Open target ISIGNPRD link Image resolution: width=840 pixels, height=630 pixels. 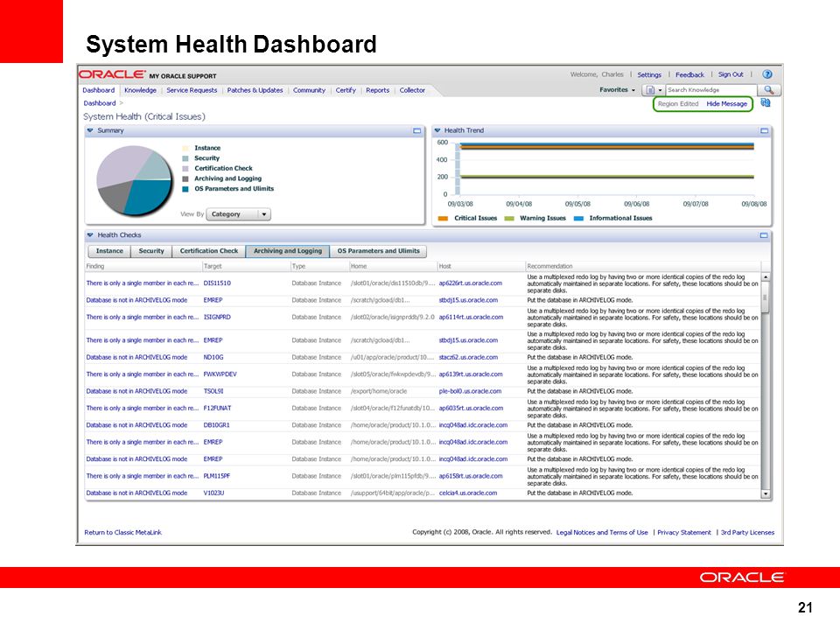coord(217,317)
